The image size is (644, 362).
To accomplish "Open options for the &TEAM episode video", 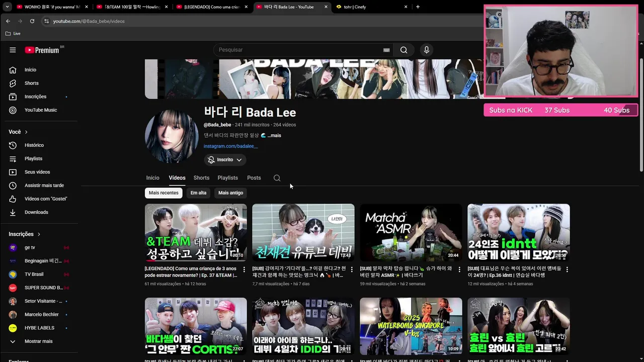I will coord(244,269).
